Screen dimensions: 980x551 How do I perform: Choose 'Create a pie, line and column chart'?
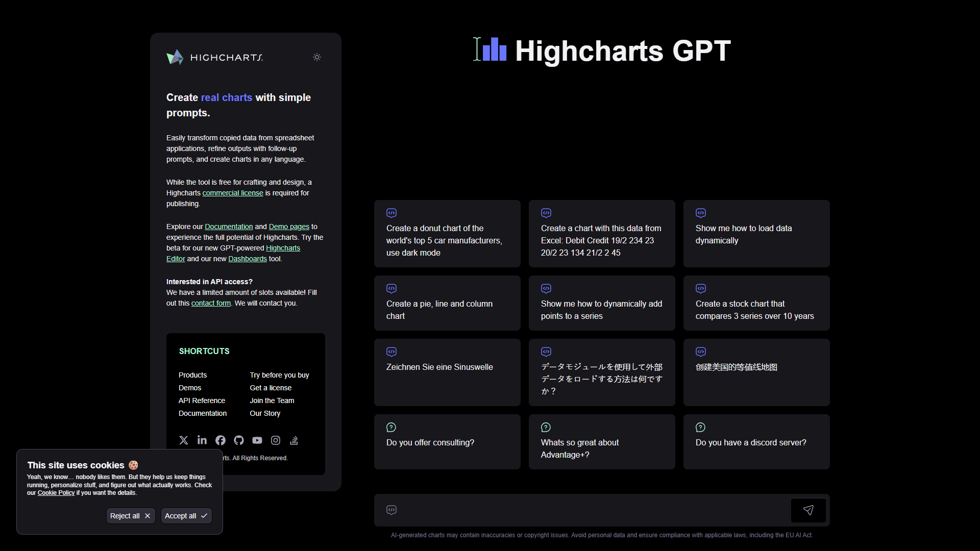(447, 303)
